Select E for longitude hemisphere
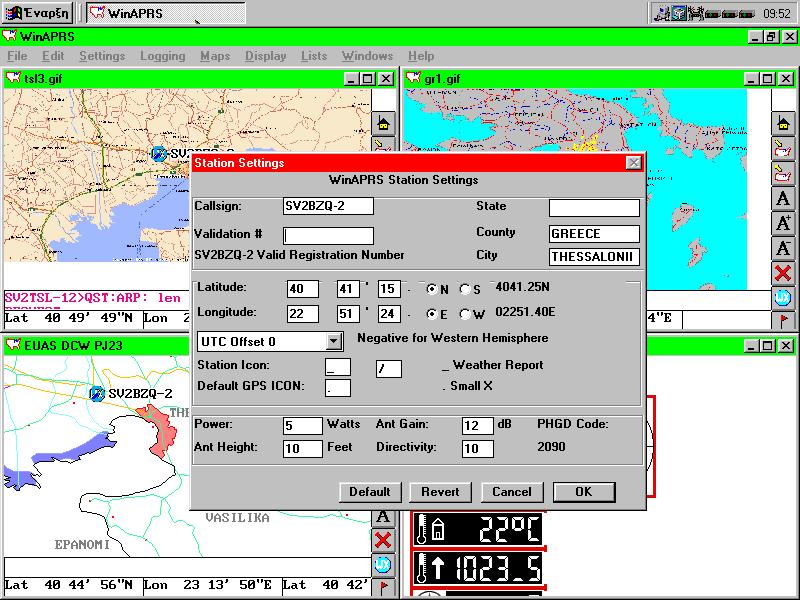800x600 pixels. click(x=432, y=314)
